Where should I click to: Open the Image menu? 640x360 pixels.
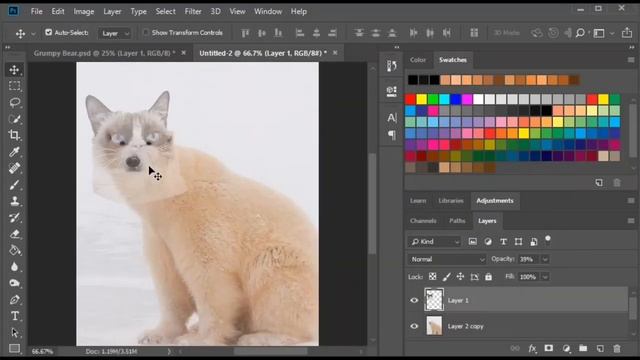(x=84, y=11)
